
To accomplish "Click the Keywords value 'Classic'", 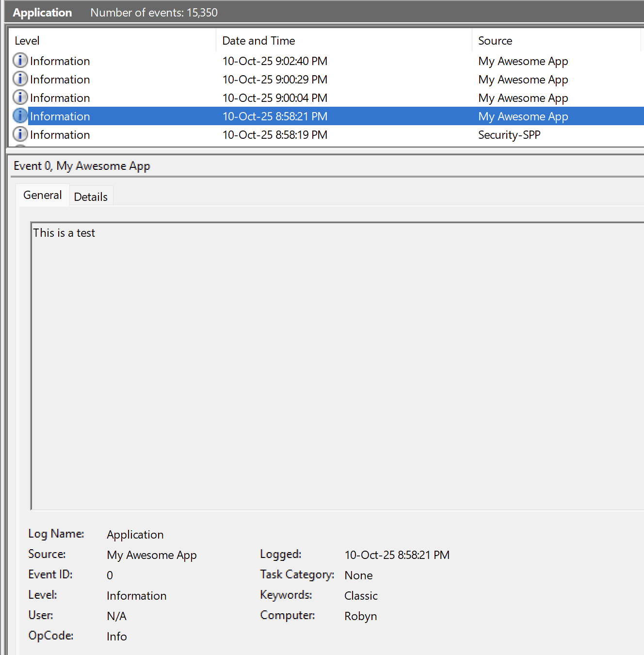I will click(361, 596).
